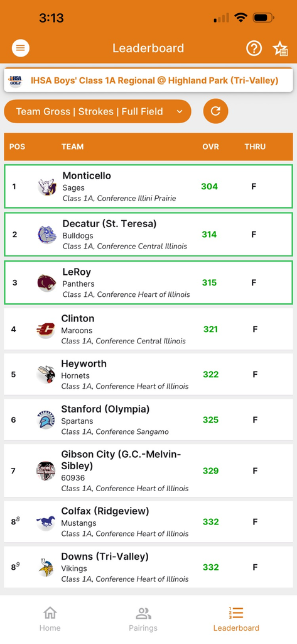Select the Leaderboard bottom tab
Image resolution: width=297 pixels, height=644 pixels.
[236, 619]
